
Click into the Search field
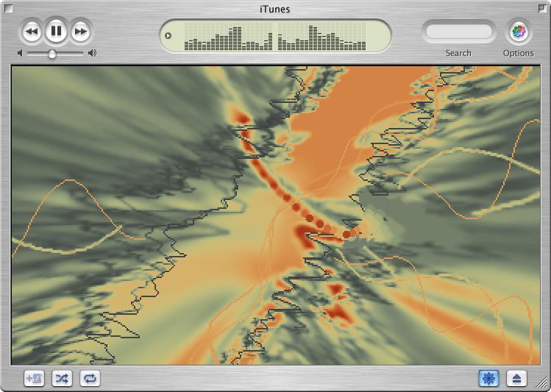pos(458,32)
